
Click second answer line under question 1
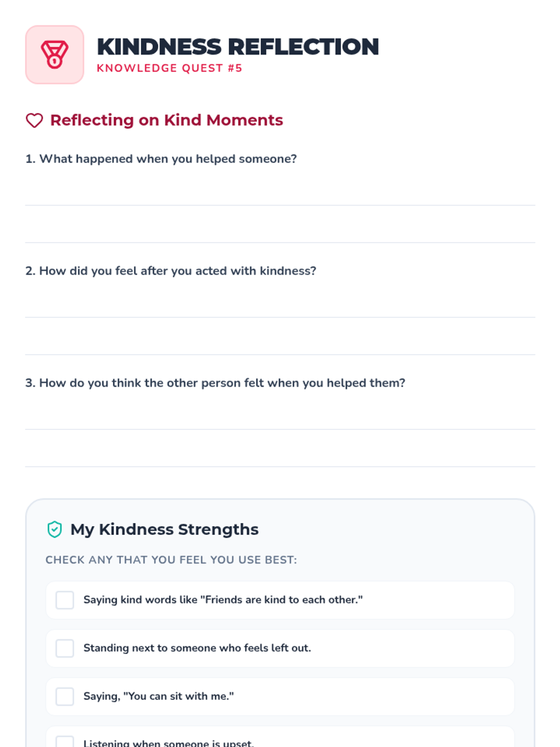[x=280, y=233]
